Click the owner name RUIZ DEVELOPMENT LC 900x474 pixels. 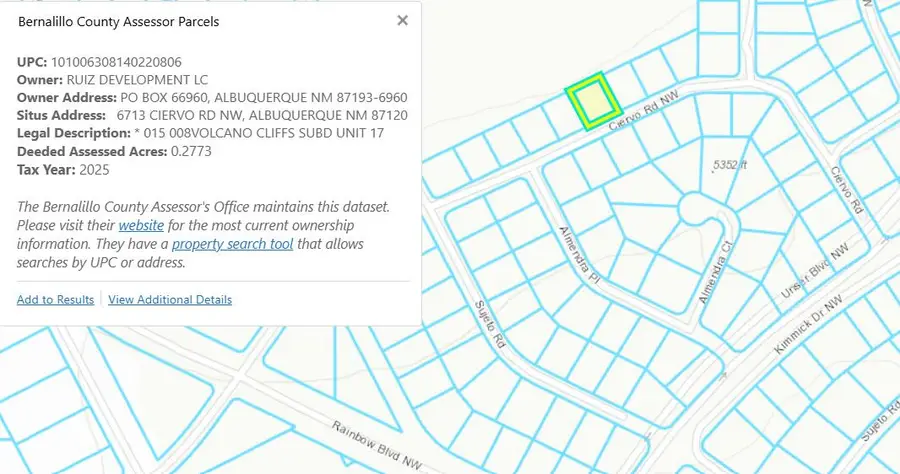pyautogui.click(x=137, y=80)
